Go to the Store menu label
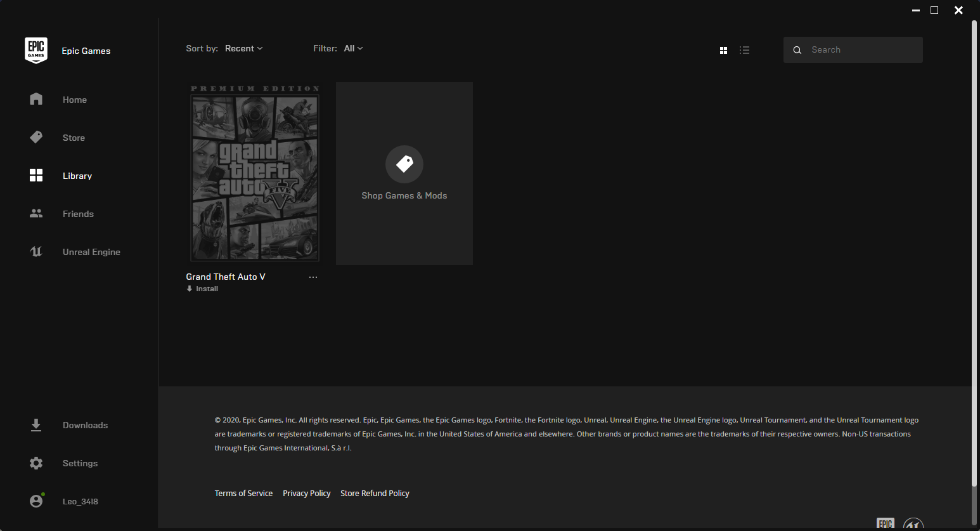Screen dimensions: 980x531 74,138
